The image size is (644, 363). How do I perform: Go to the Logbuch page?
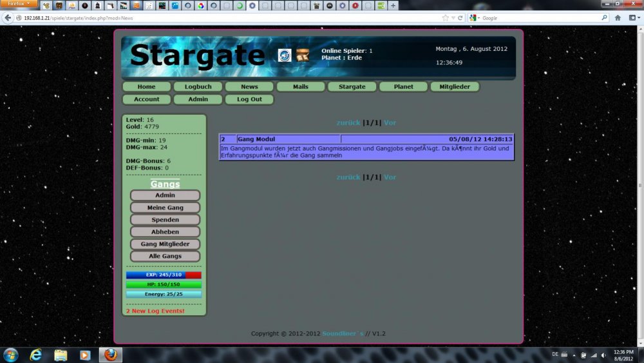(x=198, y=86)
